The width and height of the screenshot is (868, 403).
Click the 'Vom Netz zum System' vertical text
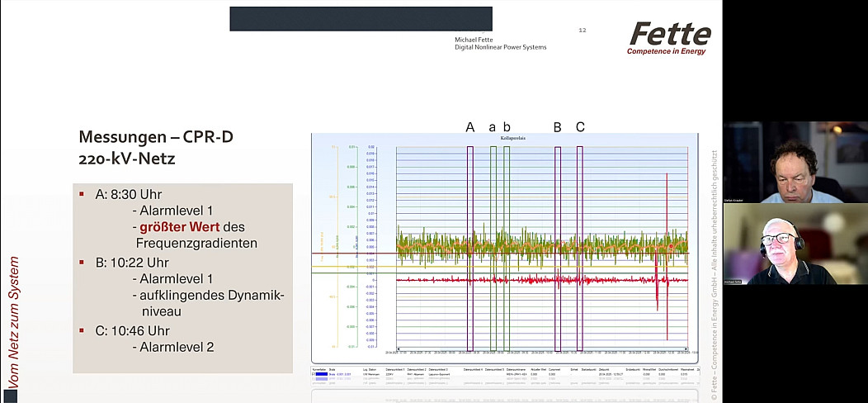(13, 320)
